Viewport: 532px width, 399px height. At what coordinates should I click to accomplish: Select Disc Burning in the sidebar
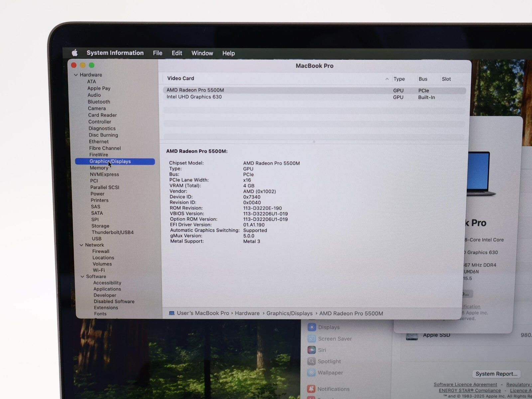pyautogui.click(x=103, y=135)
